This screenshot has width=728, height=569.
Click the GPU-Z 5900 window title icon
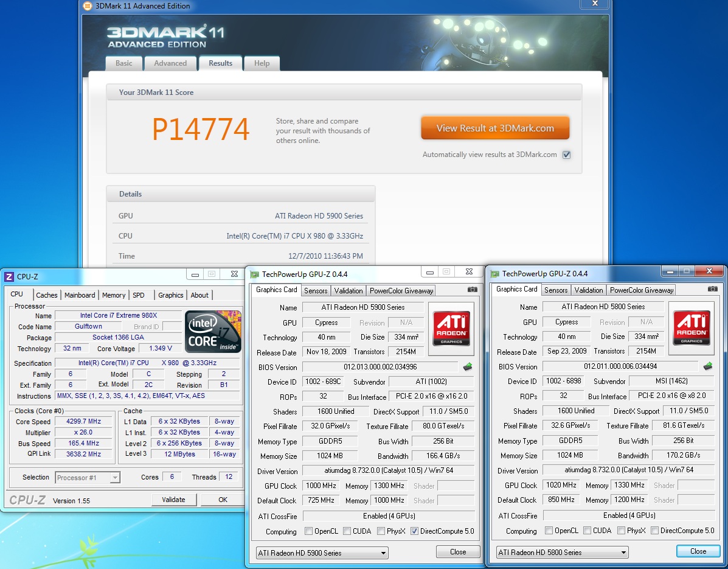coord(254,274)
